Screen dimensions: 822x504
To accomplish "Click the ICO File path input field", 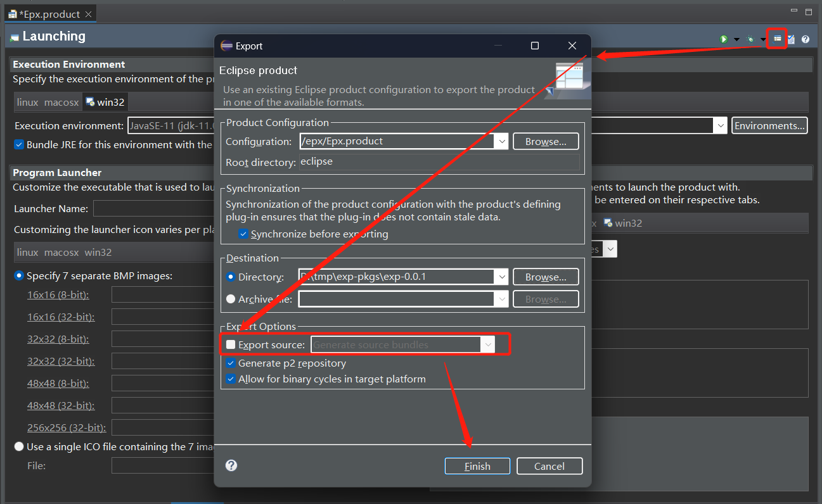I will (x=163, y=465).
